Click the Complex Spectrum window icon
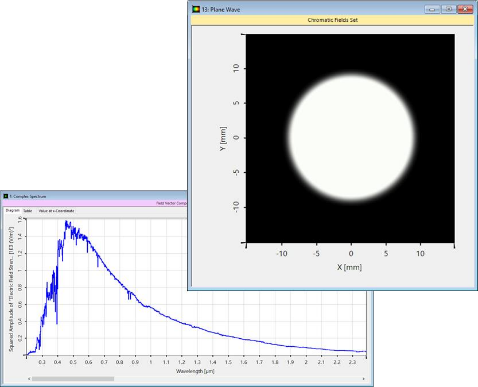 (x=6, y=196)
